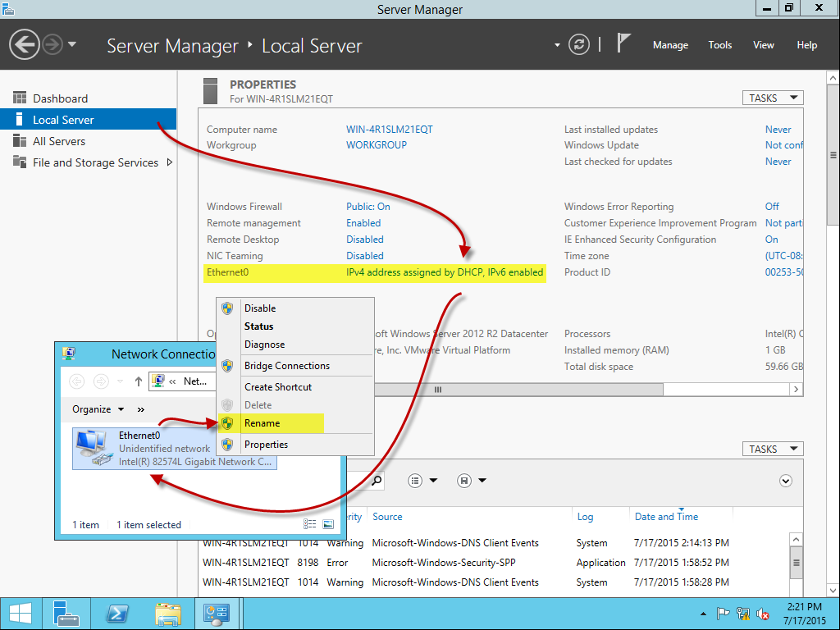Open the Events saved queries dropdown
The height and width of the screenshot is (630, 840).
tap(472, 481)
